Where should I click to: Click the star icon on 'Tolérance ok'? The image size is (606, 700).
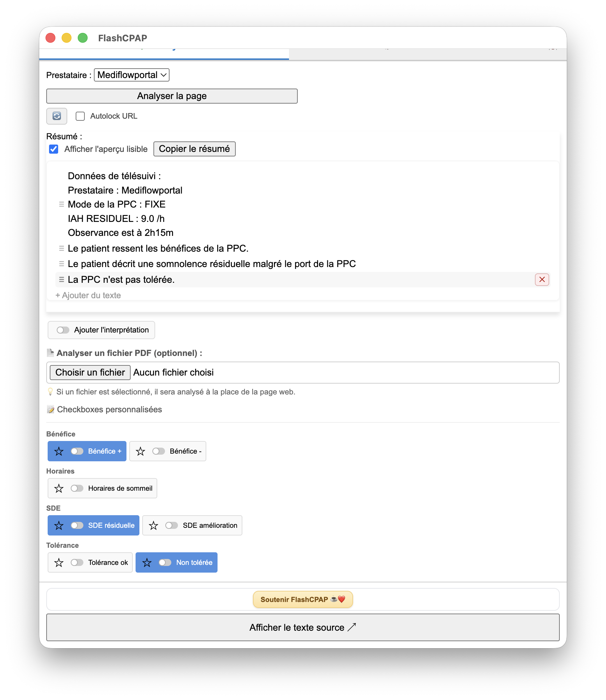59,562
